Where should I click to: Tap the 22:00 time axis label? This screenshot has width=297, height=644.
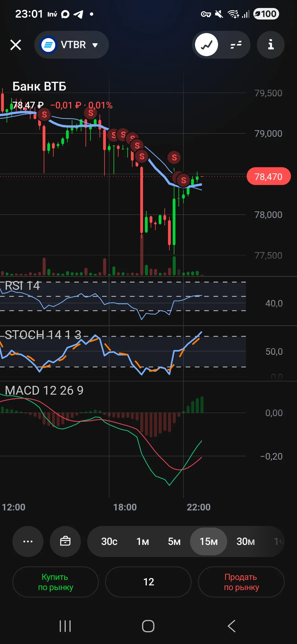click(199, 507)
